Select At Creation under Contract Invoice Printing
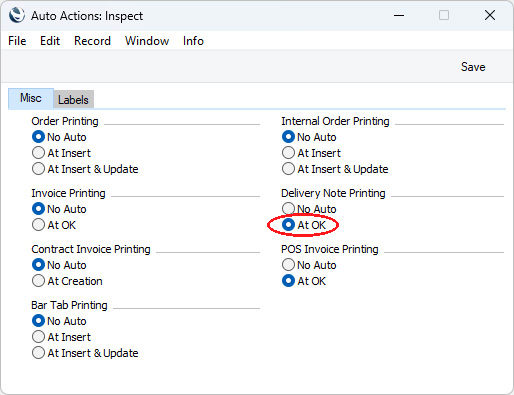The height and width of the screenshot is (395, 514). (x=67, y=281)
